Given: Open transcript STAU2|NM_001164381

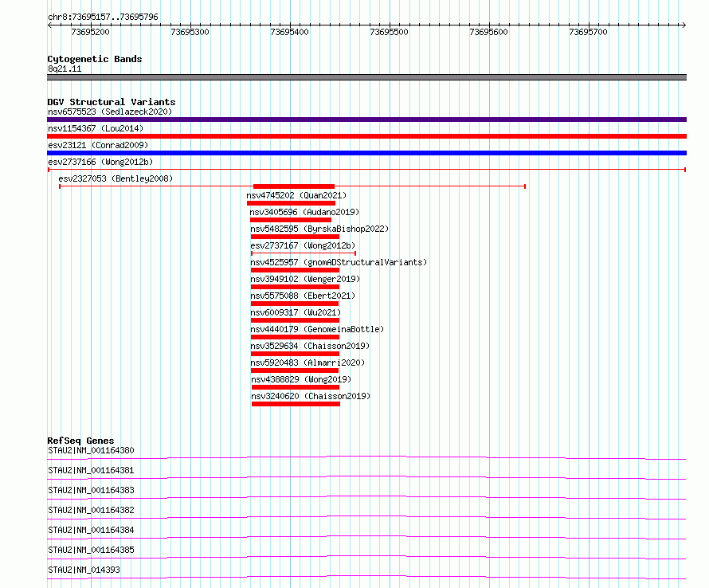Looking at the screenshot, I should tap(91, 470).
